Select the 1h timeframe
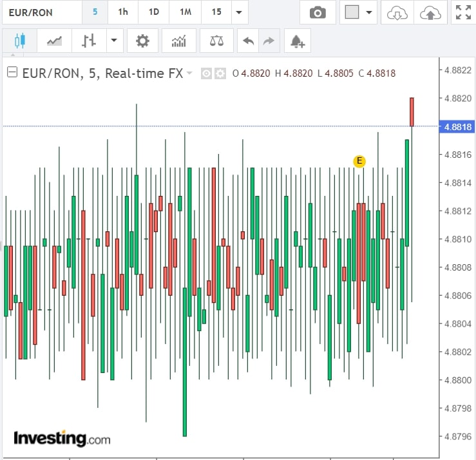476x460 pixels. [x=122, y=12]
